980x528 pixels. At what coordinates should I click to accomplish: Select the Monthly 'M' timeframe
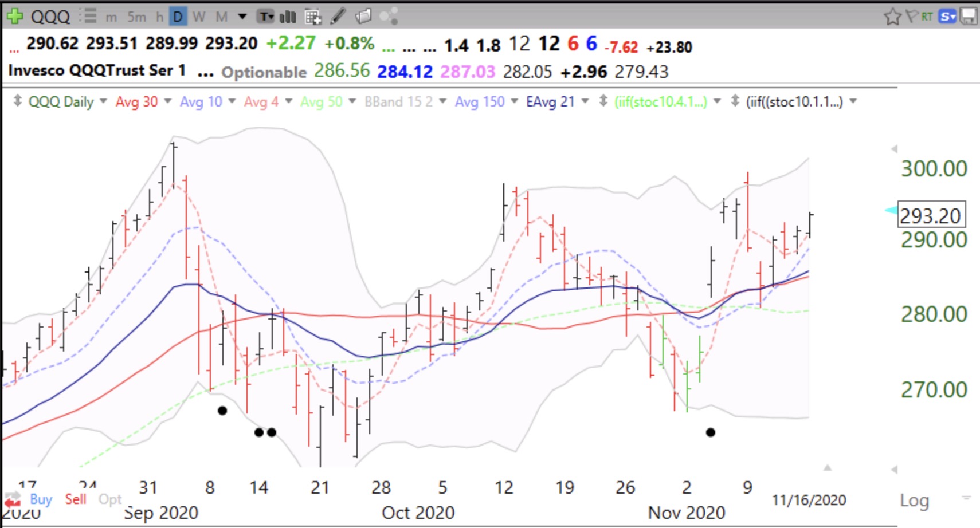(x=221, y=17)
